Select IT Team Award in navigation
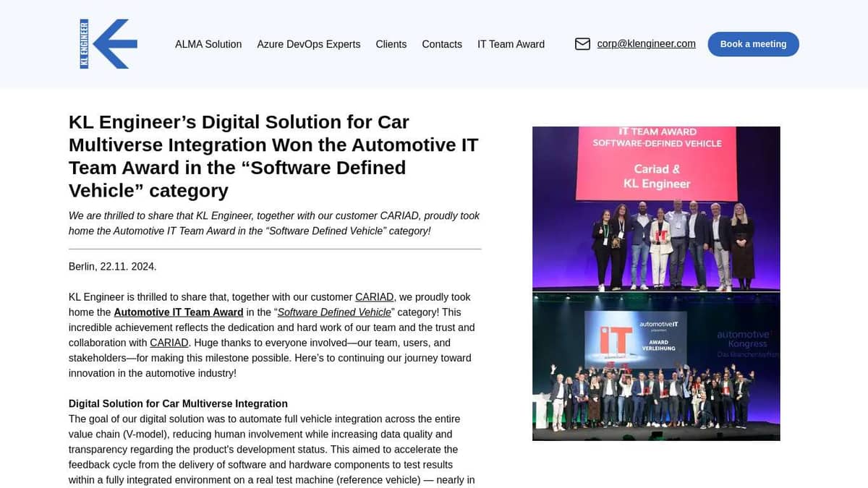The width and height of the screenshot is (868, 488). pos(511,44)
